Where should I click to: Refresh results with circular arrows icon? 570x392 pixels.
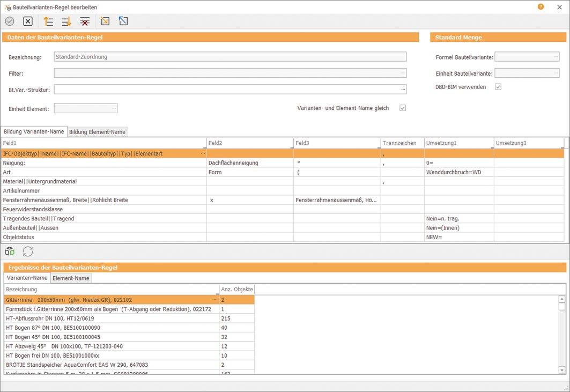[28, 252]
